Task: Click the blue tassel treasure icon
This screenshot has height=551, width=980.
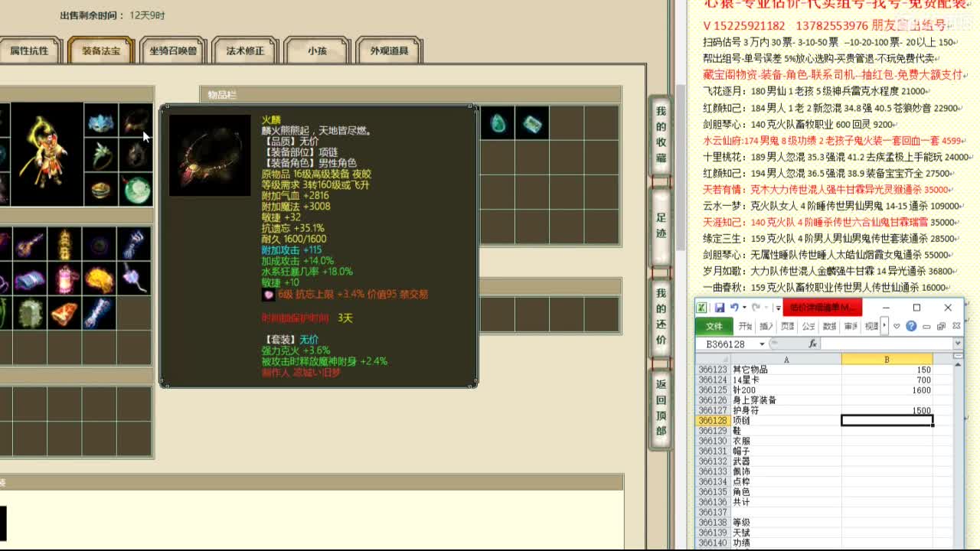Action: pyautogui.click(x=134, y=244)
